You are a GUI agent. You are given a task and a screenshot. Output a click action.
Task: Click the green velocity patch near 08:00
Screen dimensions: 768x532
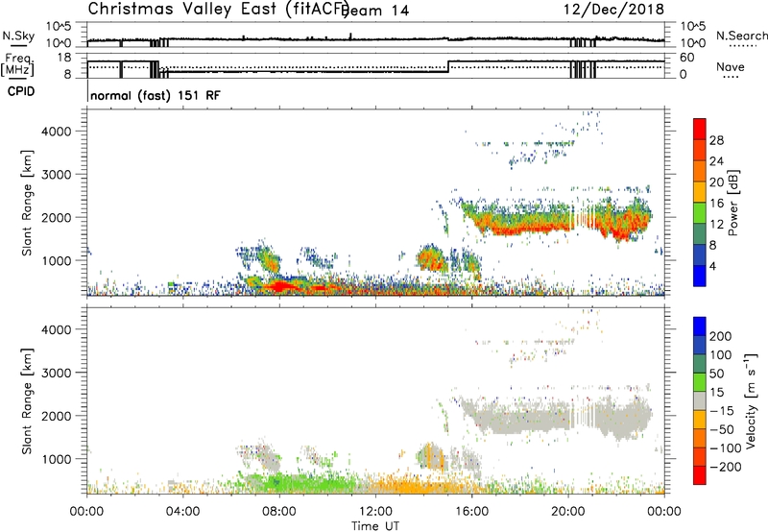tap(279, 482)
